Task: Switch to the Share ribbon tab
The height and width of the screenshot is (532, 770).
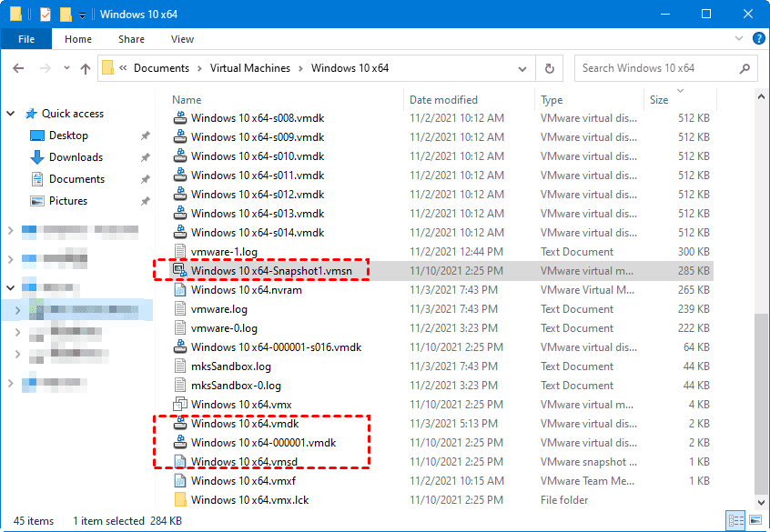Action: 131,39
